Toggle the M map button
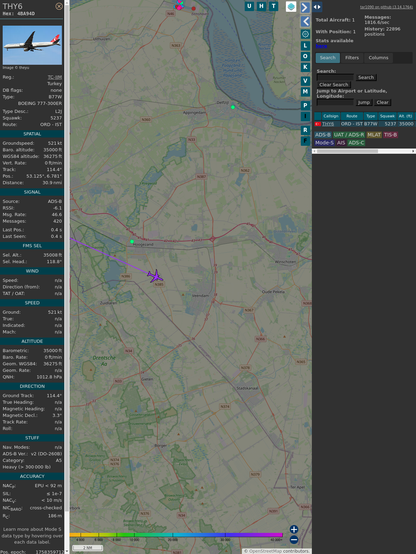The width and height of the screenshot is (416, 554). pos(305,92)
